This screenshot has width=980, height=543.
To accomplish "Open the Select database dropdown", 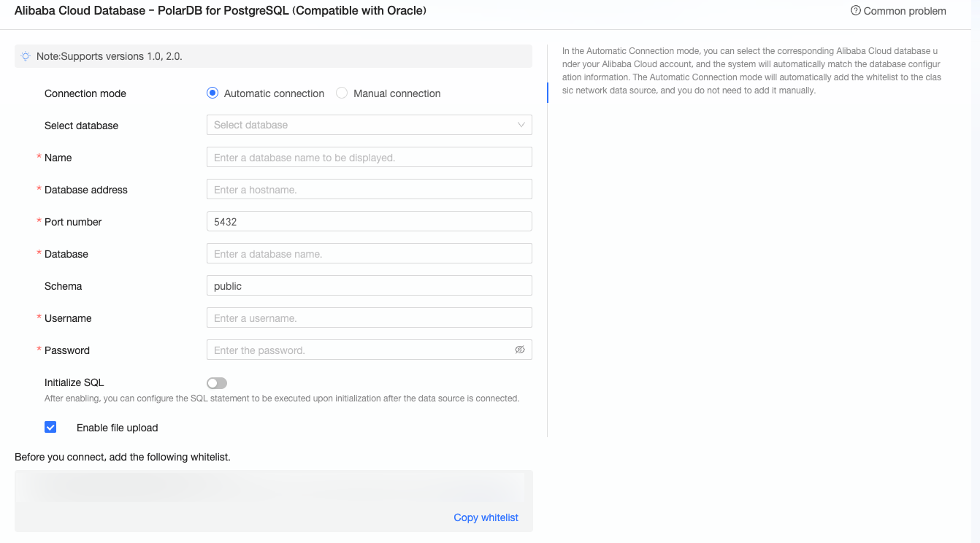I will click(369, 125).
